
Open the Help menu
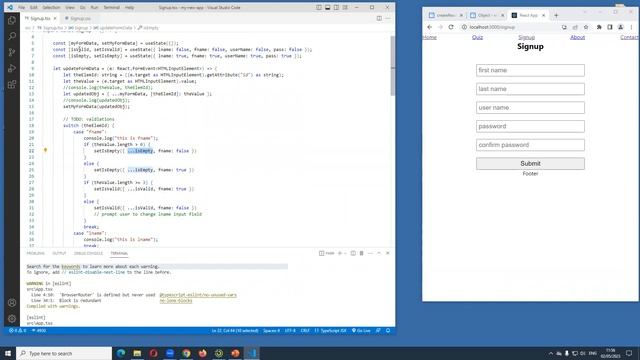[x=129, y=7]
